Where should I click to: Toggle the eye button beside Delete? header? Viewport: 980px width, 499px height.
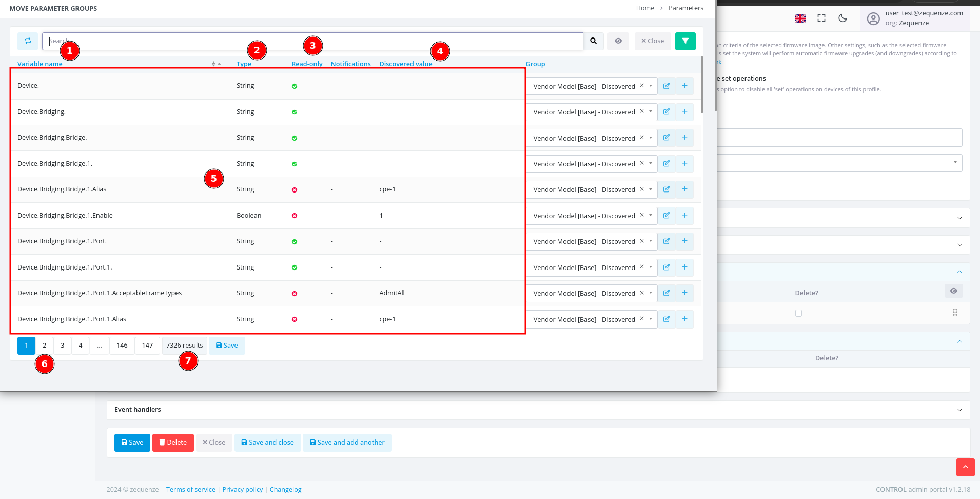(953, 291)
